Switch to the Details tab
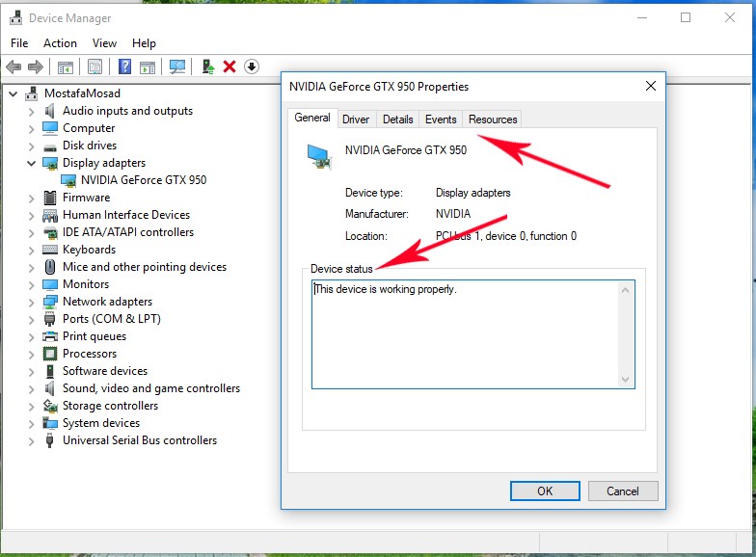Viewport: 756px width, 557px height. tap(397, 119)
